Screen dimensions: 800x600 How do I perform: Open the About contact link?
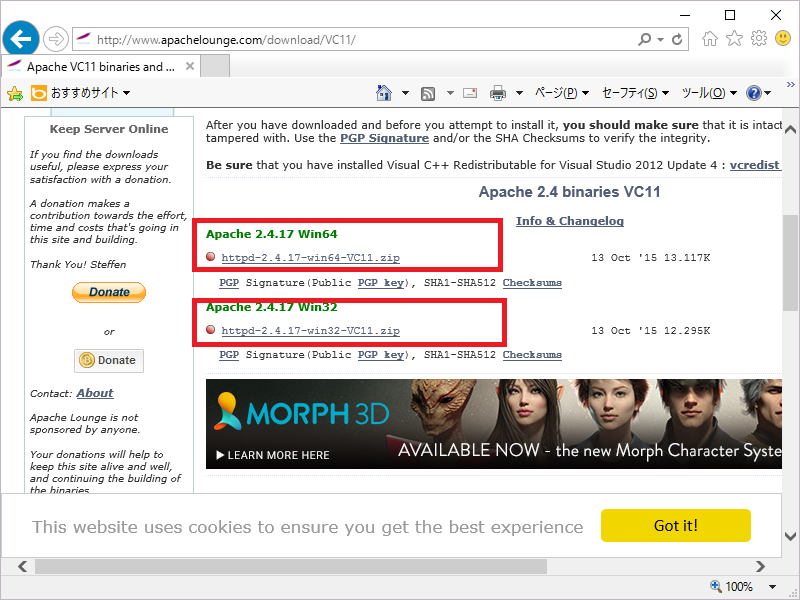point(95,393)
